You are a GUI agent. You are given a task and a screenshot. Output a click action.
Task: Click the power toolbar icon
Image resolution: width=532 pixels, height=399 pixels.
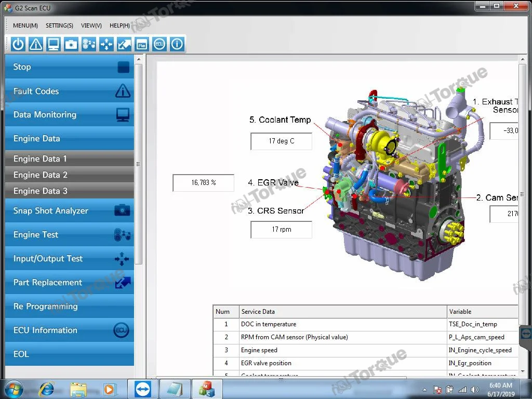point(18,44)
